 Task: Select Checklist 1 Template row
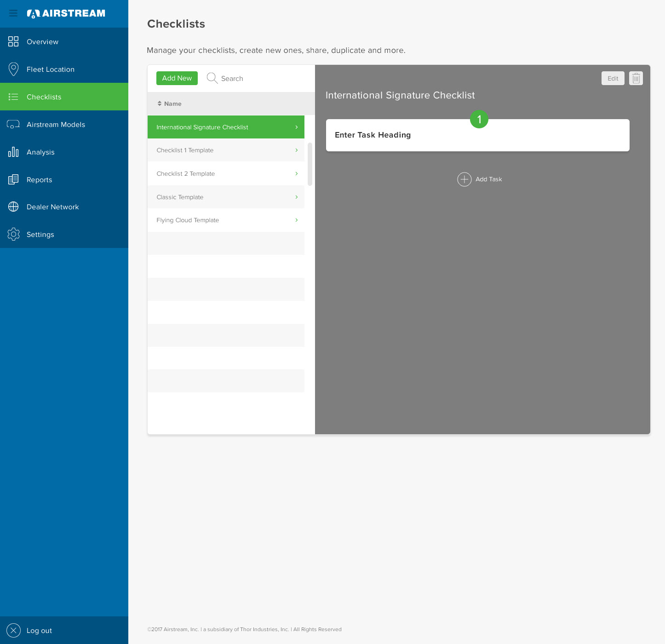(x=226, y=150)
